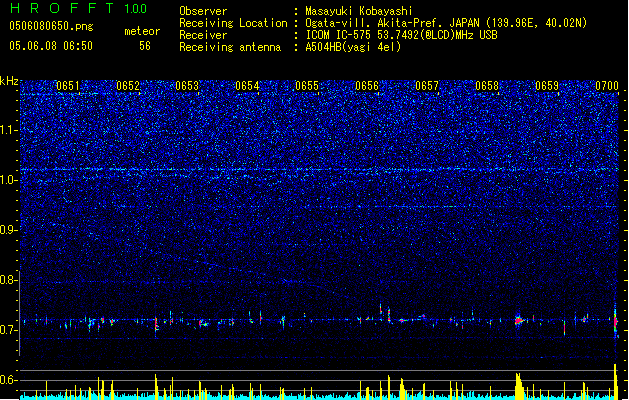Click the Observer label
Image resolution: width=629 pixels, height=400 pixels.
tap(203, 11)
